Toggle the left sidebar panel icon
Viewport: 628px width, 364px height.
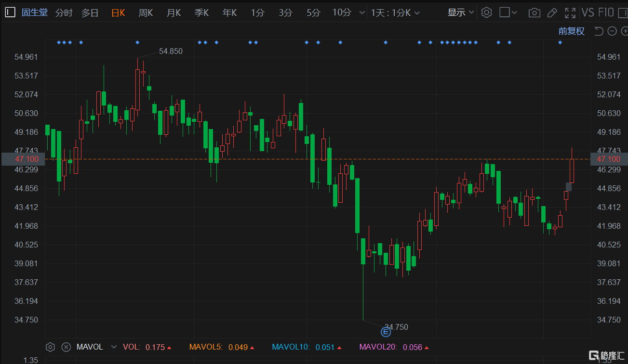click(11, 13)
